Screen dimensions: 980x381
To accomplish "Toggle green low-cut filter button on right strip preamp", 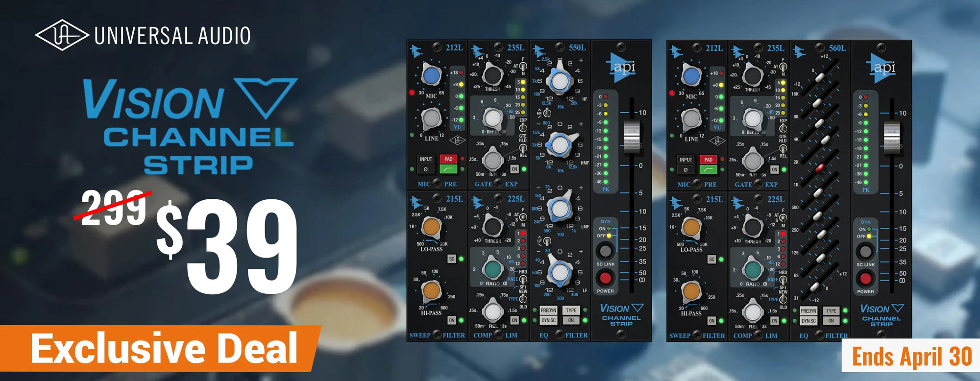I will point(709,170).
